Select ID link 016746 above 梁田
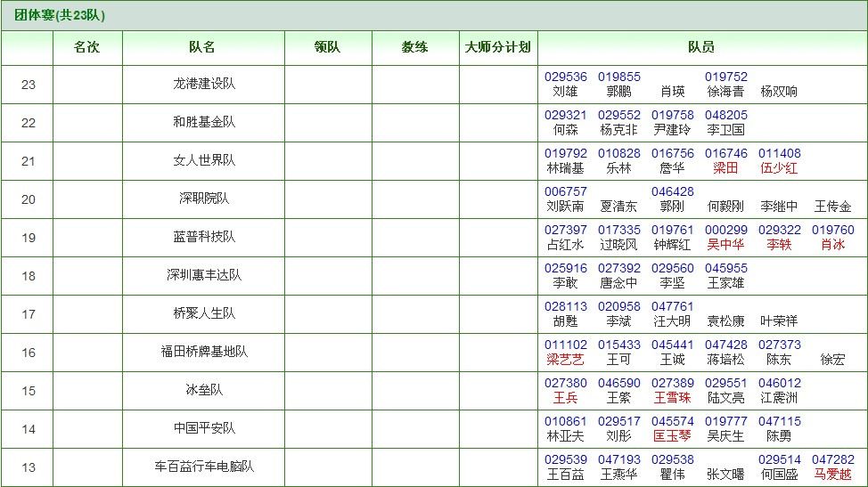 [725, 153]
